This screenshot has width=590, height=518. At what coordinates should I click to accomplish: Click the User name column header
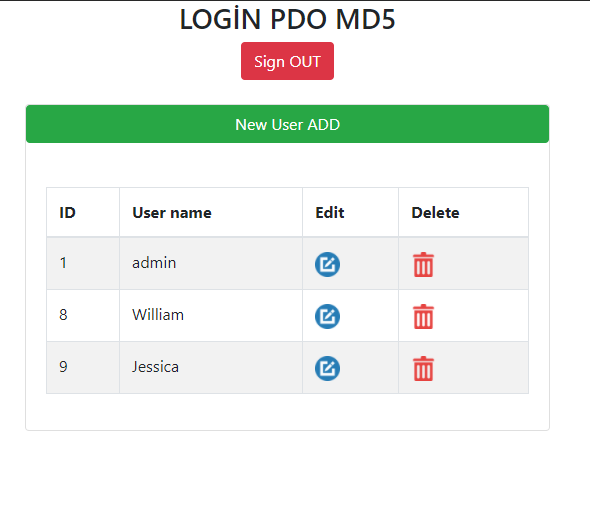[211, 213]
